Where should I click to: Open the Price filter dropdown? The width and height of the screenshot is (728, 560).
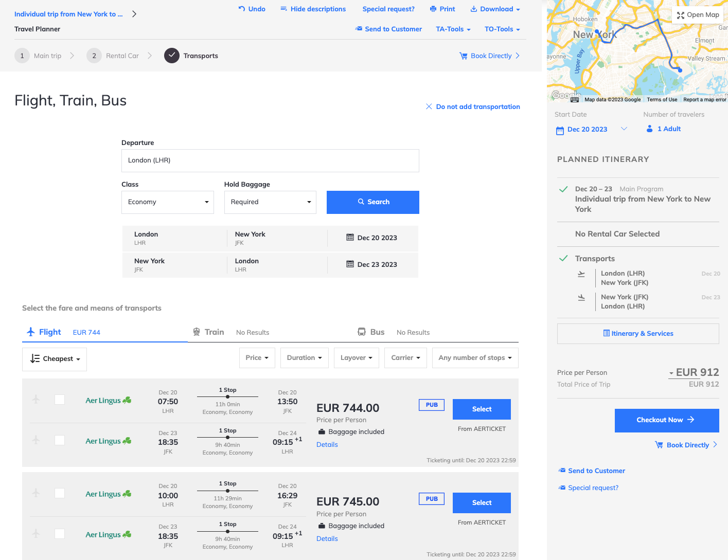click(257, 358)
